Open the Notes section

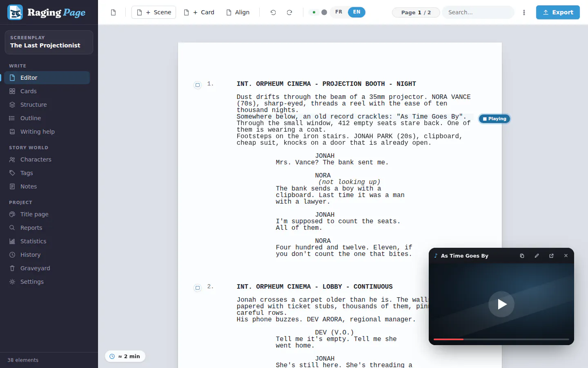coord(47,186)
